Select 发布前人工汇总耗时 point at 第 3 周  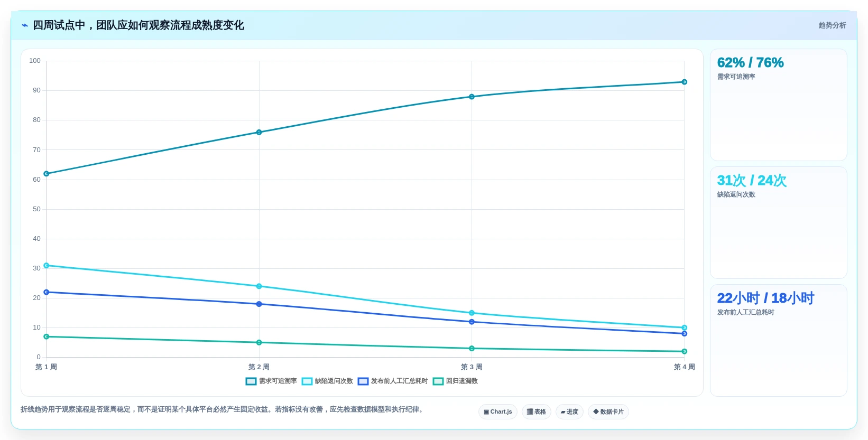click(472, 322)
